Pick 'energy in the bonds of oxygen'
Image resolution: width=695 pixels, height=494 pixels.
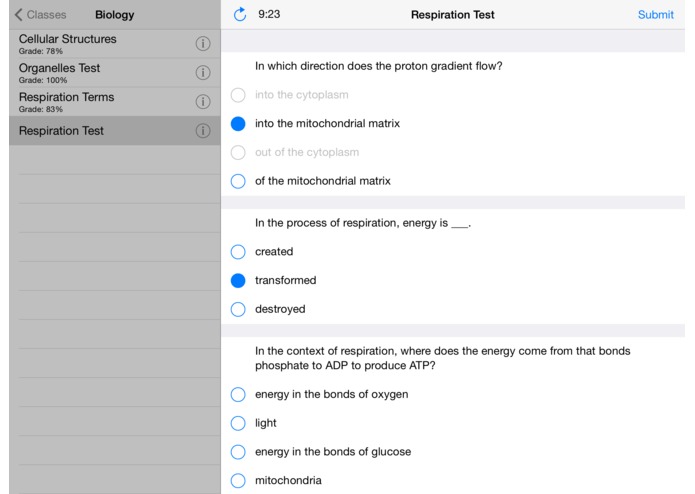(238, 394)
